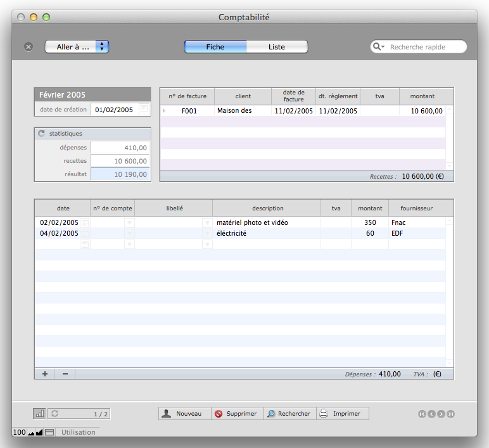The height and width of the screenshot is (448, 489).
Task: Expand libellé dropdown in the Fnac row
Action: point(206,223)
